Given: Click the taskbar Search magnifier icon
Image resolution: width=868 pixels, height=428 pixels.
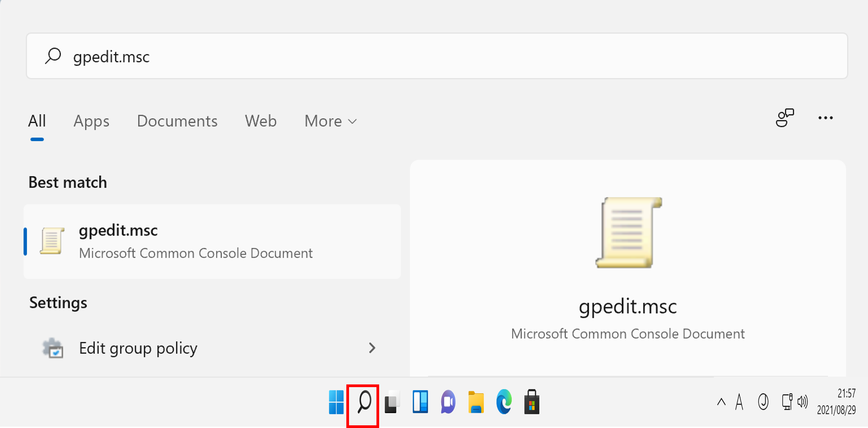Looking at the screenshot, I should 364,402.
